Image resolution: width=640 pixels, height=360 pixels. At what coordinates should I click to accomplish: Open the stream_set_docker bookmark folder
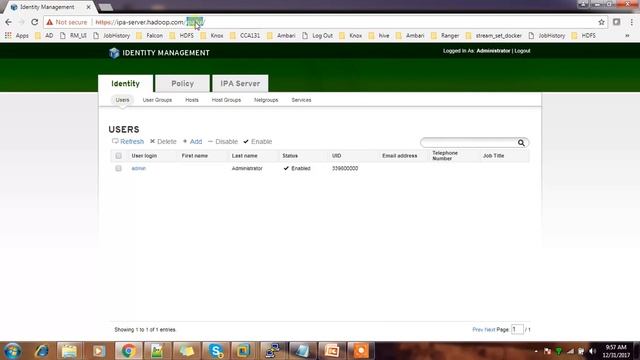point(494,36)
